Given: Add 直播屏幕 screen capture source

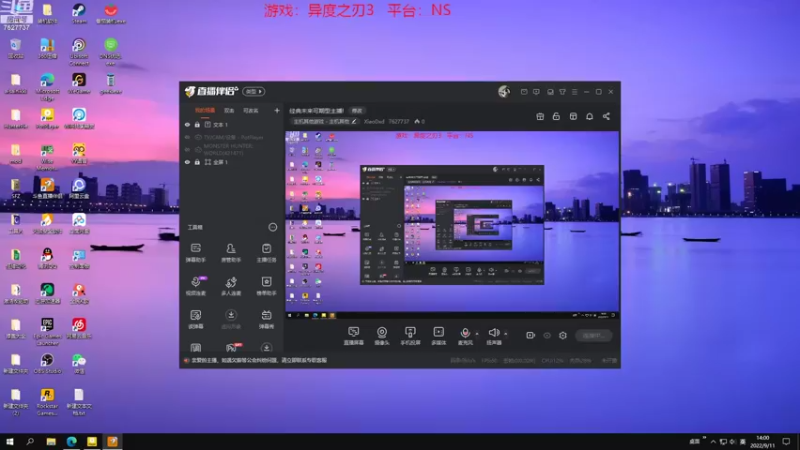Looking at the screenshot, I should click(x=354, y=336).
